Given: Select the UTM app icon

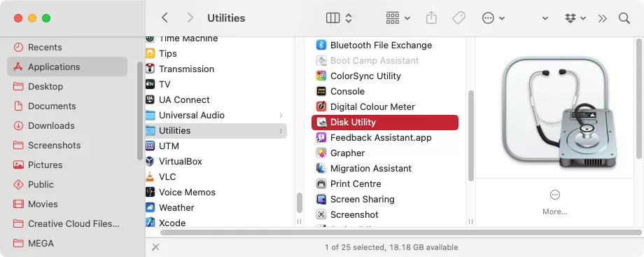Looking at the screenshot, I should pyautogui.click(x=150, y=146).
